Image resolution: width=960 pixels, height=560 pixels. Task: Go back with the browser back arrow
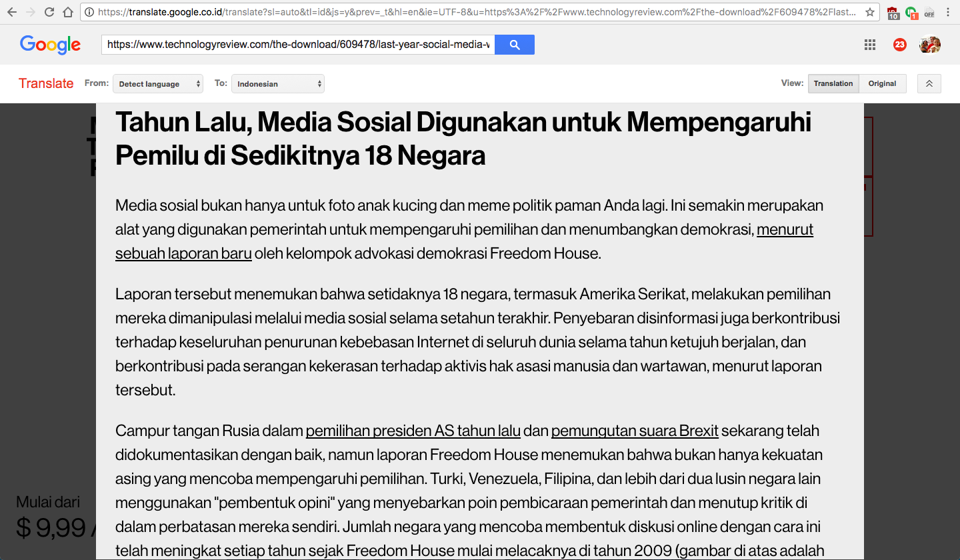tap(12, 12)
